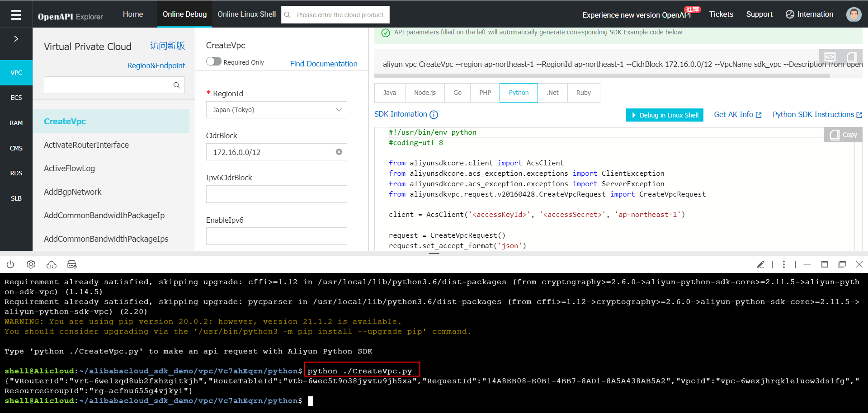Open the Tickets link

pyautogui.click(x=721, y=14)
